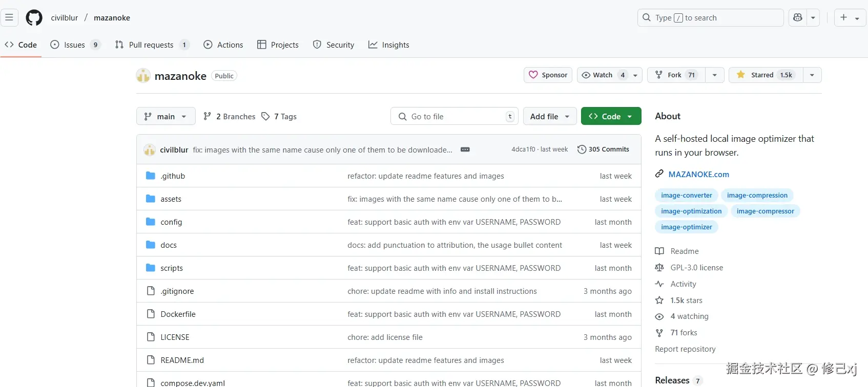Image resolution: width=868 pixels, height=387 pixels.
Task: Open the LICENSE file
Action: click(x=175, y=337)
